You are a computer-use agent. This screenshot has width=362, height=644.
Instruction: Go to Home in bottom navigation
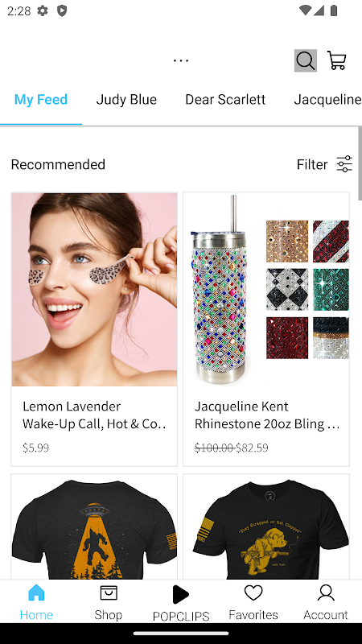(36, 602)
